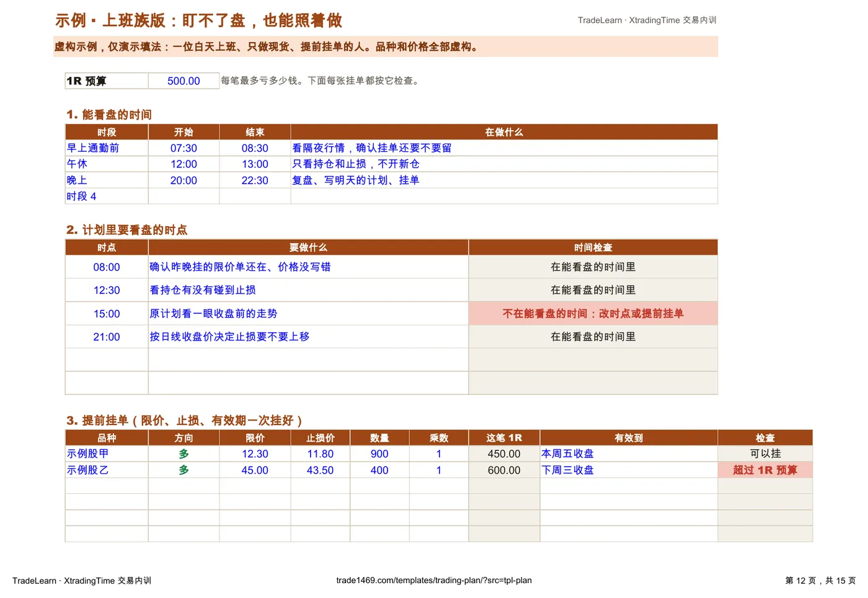
Task: Click check result 可以挂
Action: [x=765, y=454]
